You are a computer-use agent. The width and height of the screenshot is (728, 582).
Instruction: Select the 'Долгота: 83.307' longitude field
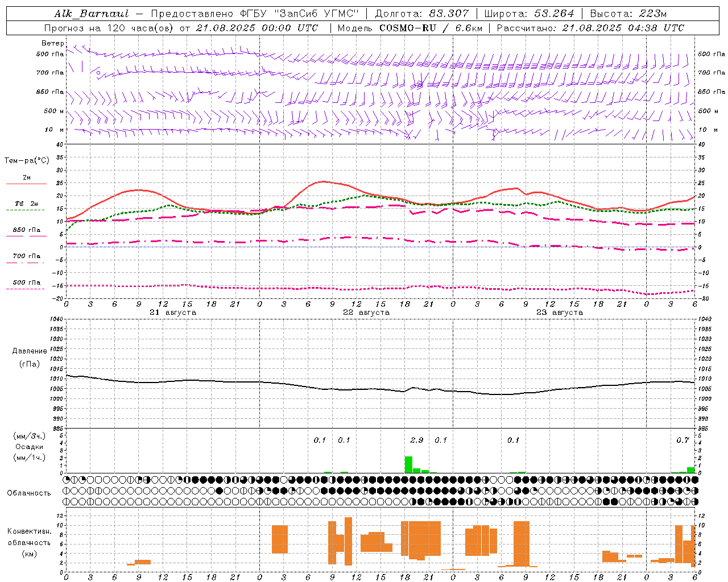tap(422, 14)
